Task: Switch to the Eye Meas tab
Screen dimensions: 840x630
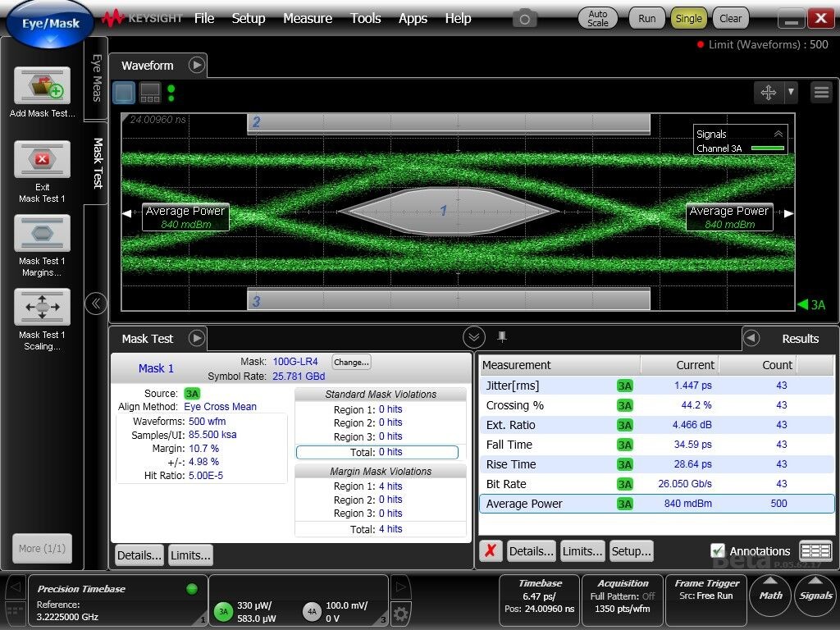Action: point(96,78)
